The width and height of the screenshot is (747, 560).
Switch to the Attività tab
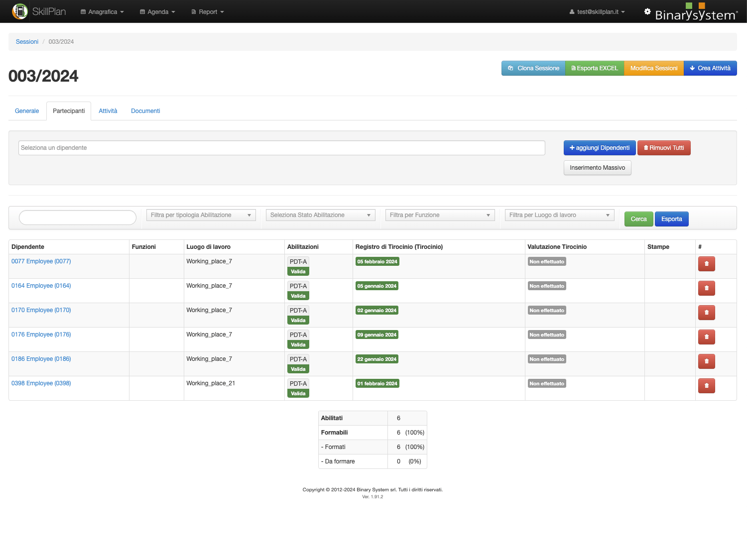(108, 111)
